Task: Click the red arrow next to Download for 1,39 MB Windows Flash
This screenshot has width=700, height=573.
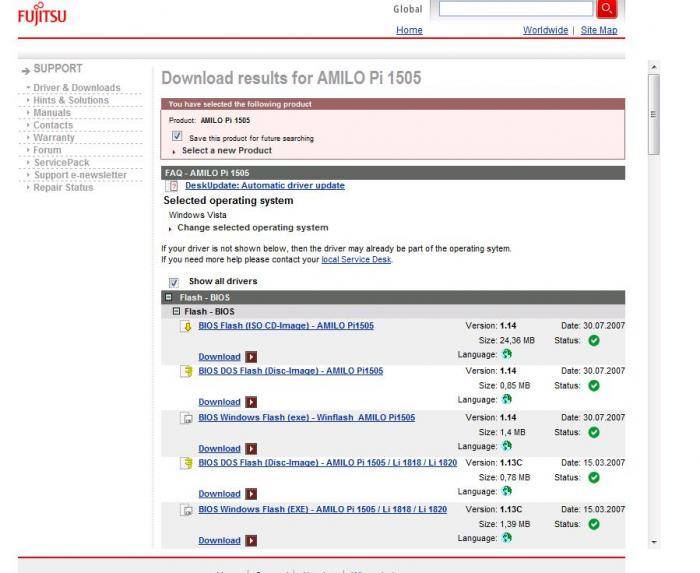Action: coord(251,540)
